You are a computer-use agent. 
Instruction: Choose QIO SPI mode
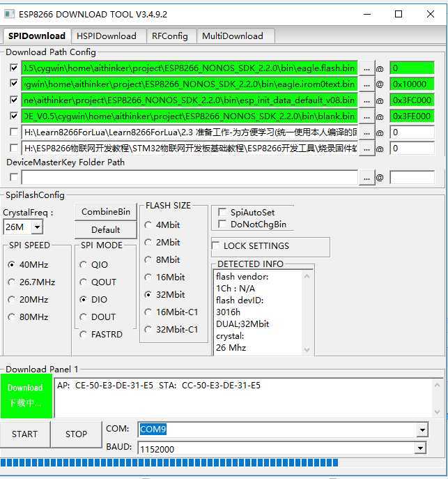pos(93,264)
